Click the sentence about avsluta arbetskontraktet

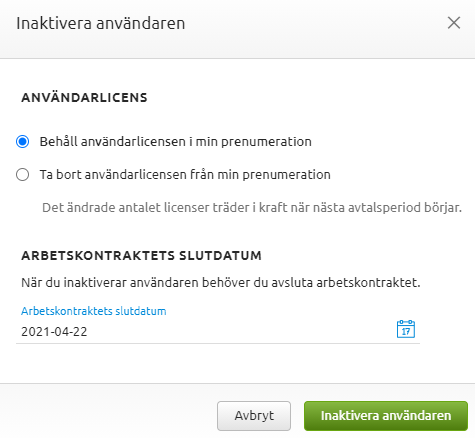[x=221, y=283]
